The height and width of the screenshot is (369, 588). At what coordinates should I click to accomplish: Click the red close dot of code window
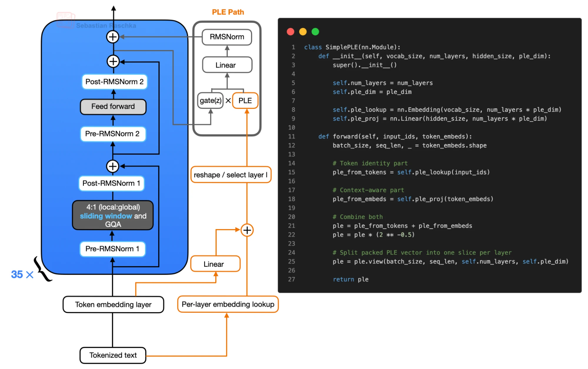(x=291, y=32)
